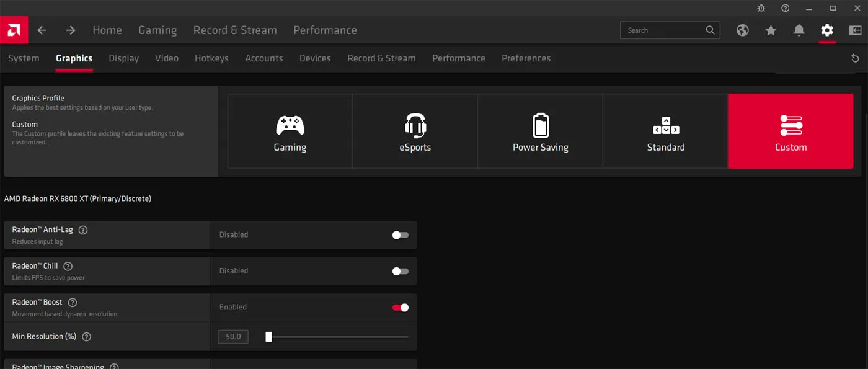Click the bug report icon
Screen dimensions: 868x369
[x=761, y=8]
